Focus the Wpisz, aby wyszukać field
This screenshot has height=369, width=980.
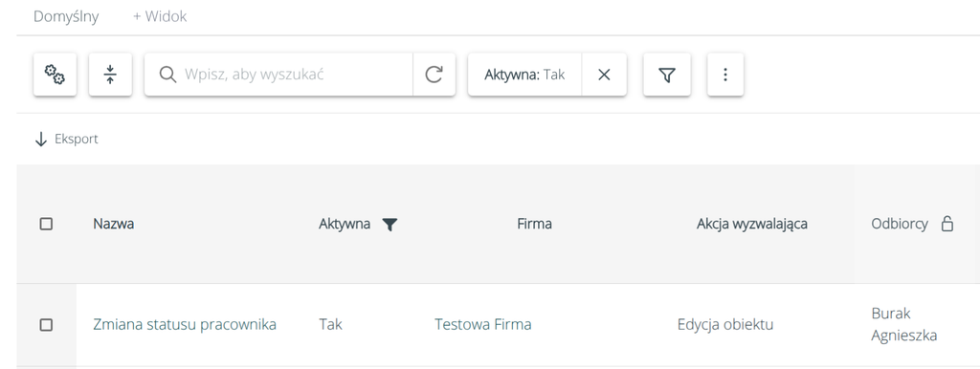[294, 75]
